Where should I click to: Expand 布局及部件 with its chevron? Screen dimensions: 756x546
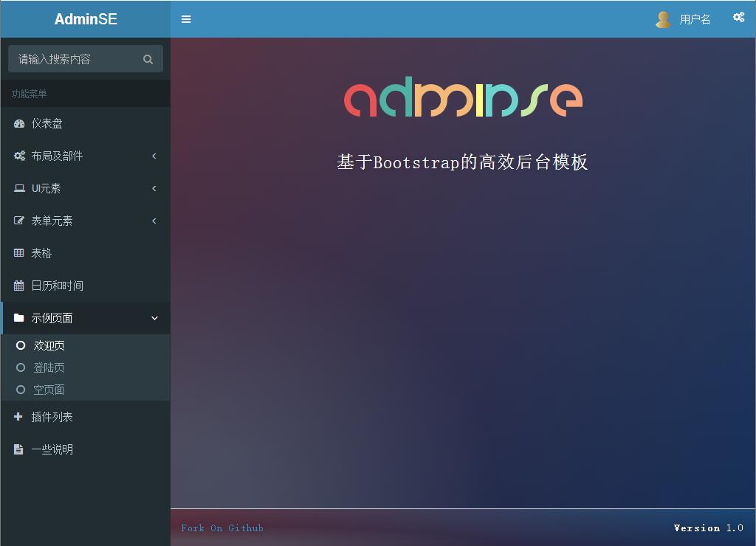pyautogui.click(x=154, y=156)
